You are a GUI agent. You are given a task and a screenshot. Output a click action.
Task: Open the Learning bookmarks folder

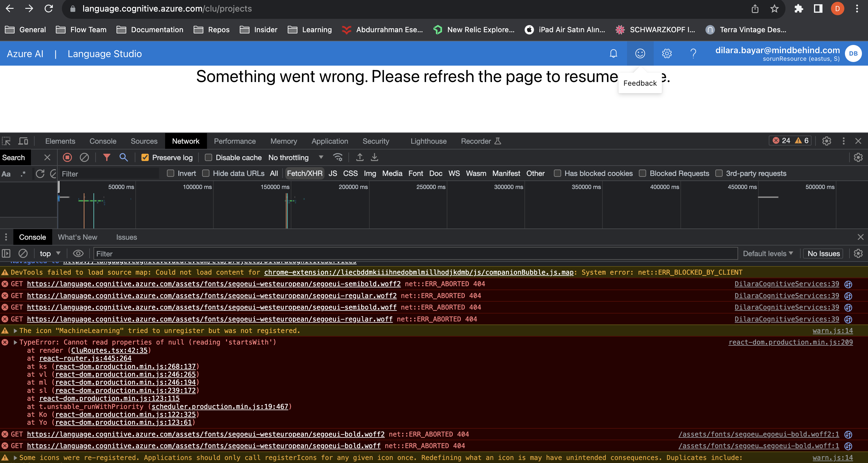pyautogui.click(x=310, y=30)
